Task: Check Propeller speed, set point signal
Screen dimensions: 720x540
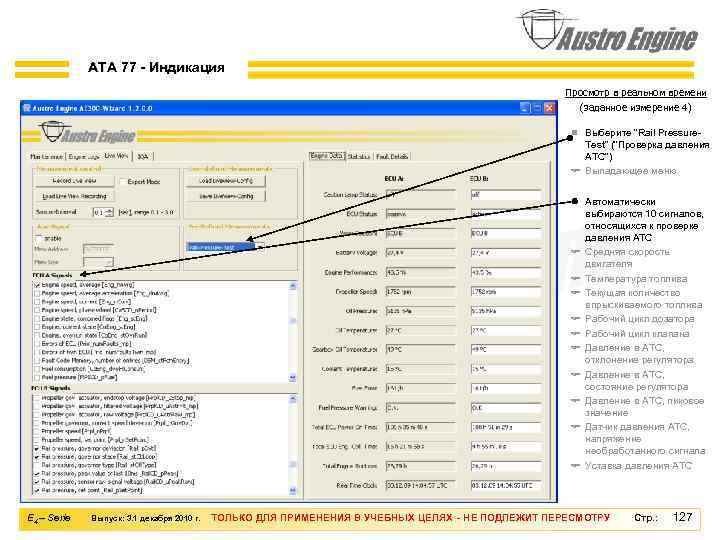Action: (x=37, y=440)
